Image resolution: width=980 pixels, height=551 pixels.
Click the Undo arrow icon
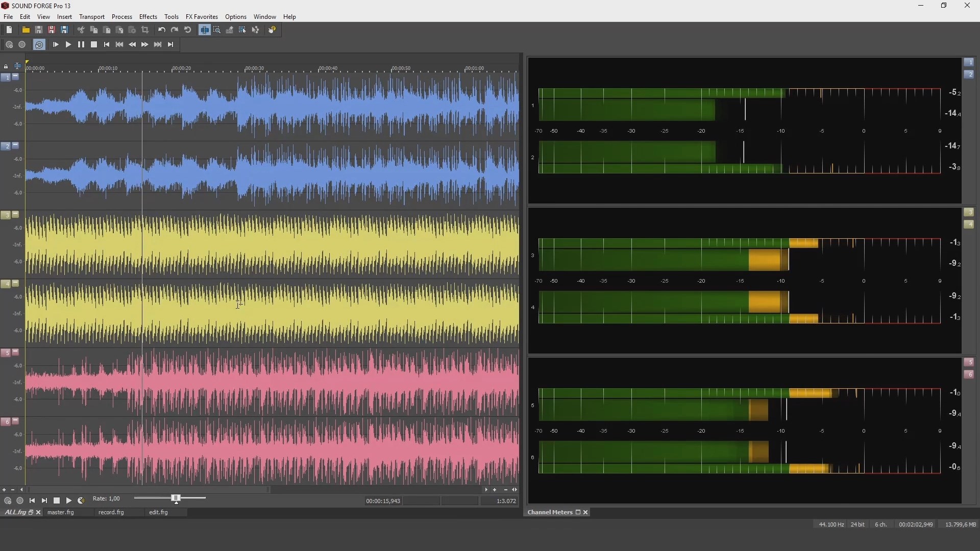pos(161,30)
